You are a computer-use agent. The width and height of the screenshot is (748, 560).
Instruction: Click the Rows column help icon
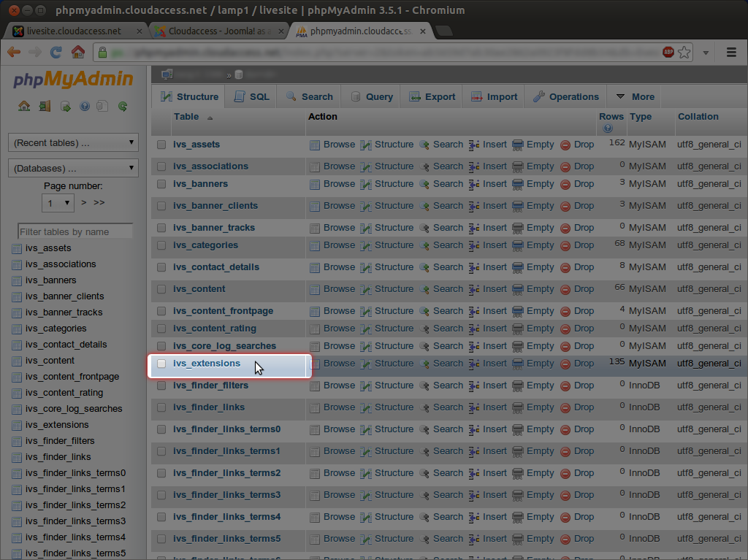click(608, 128)
